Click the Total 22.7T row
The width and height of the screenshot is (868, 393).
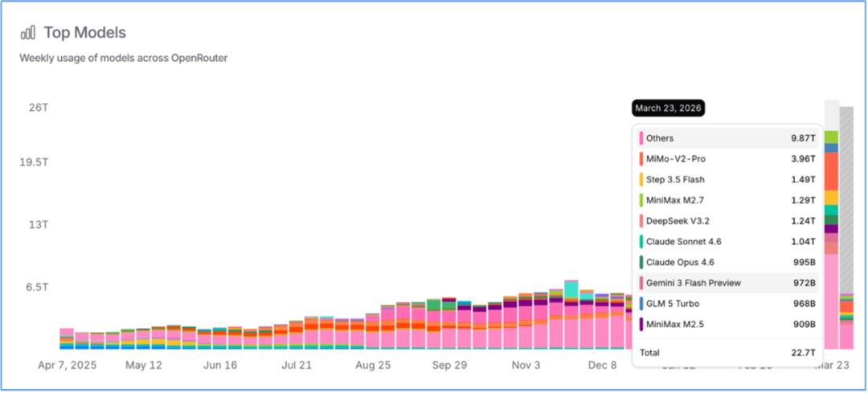point(727,352)
